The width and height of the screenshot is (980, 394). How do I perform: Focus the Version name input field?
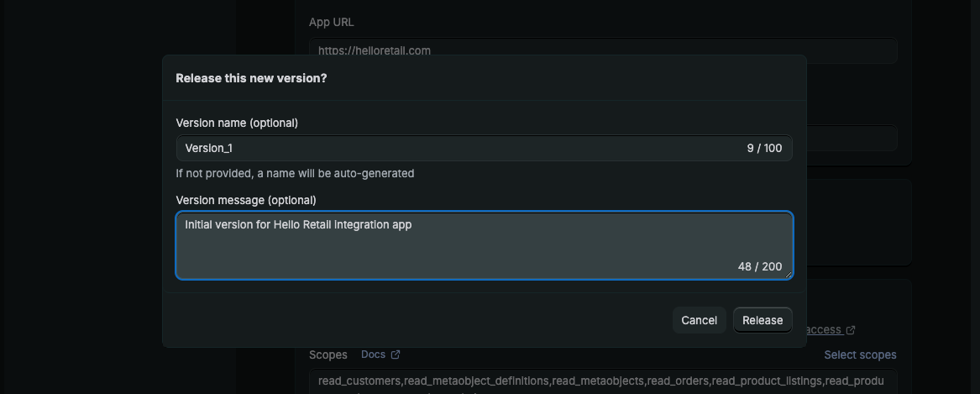tap(453, 148)
